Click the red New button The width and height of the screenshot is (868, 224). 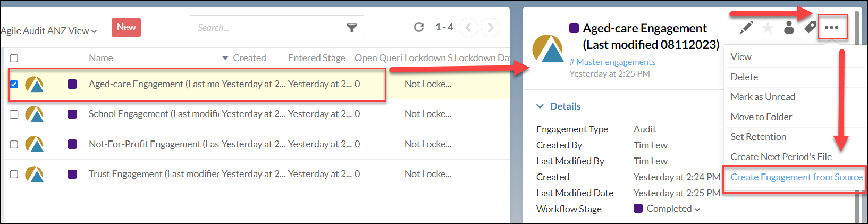126,27
